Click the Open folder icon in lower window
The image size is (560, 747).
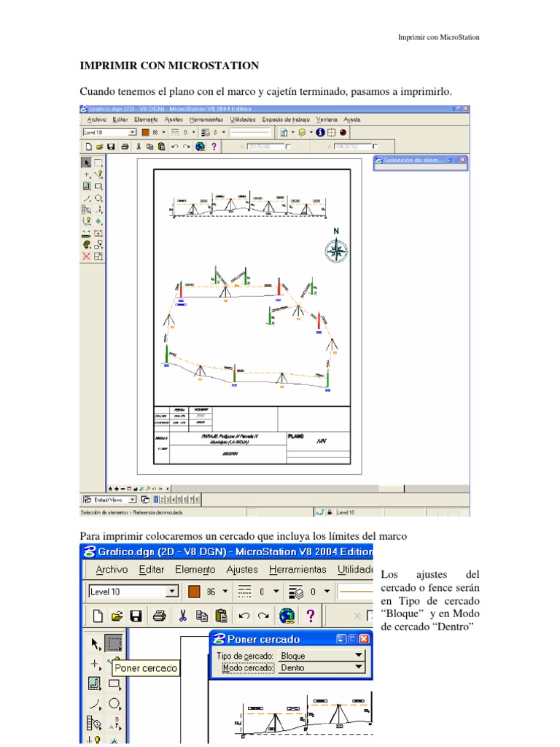pyautogui.click(x=117, y=616)
